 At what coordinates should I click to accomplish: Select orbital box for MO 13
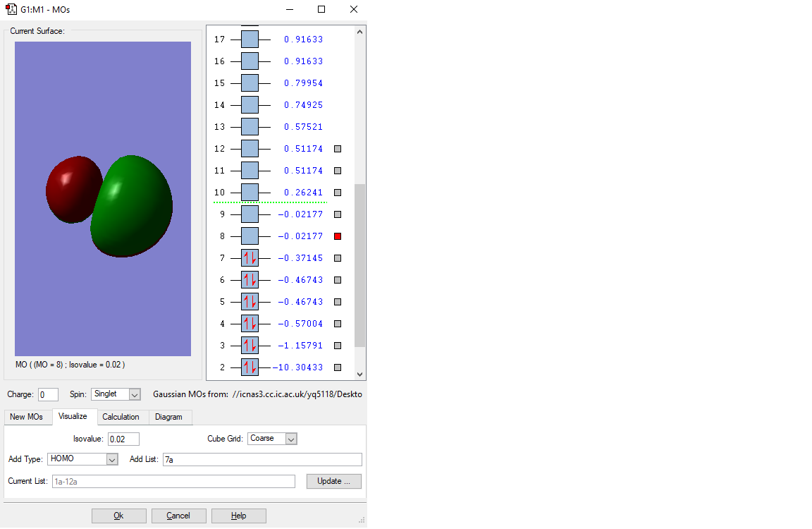250,126
